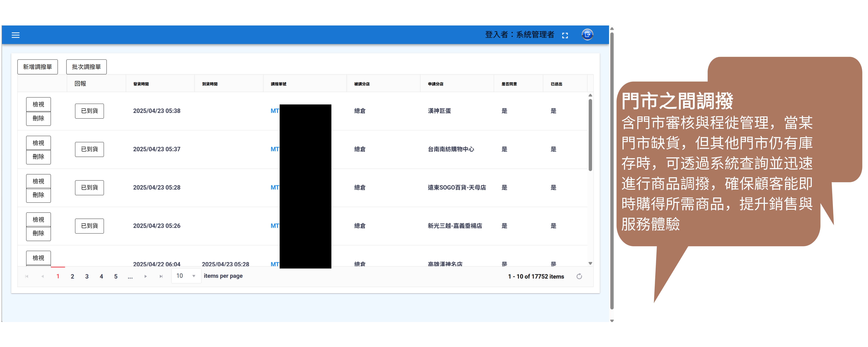Select page 4 in the pager
The height and width of the screenshot is (347, 868).
point(101,277)
